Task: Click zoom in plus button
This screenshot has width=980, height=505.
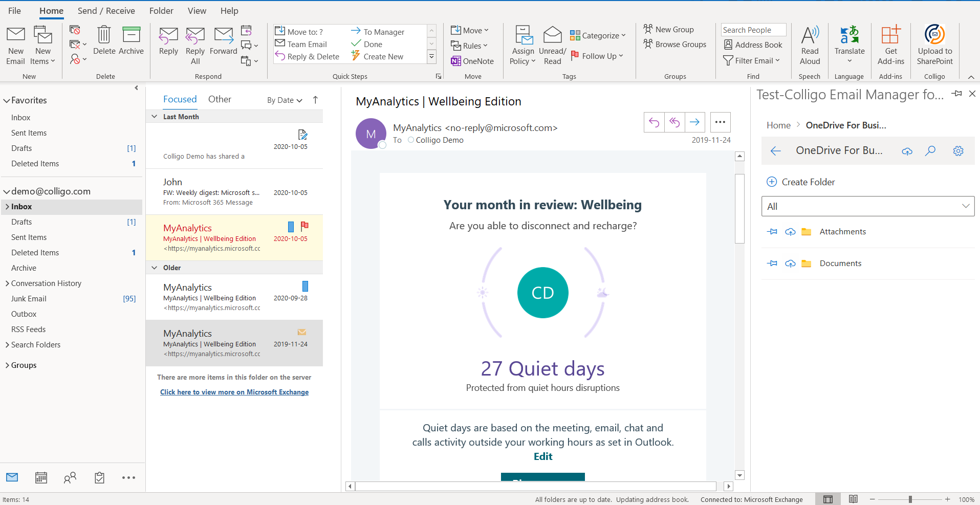Action: click(x=948, y=499)
